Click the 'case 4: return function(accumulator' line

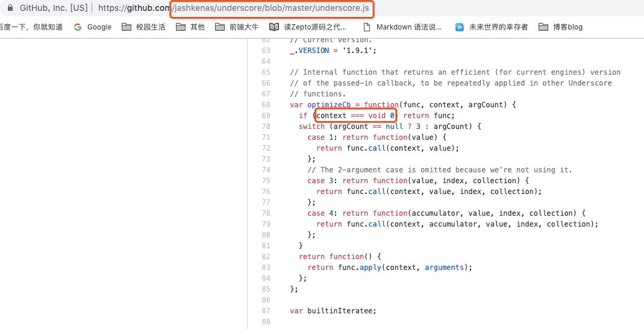[x=446, y=213]
